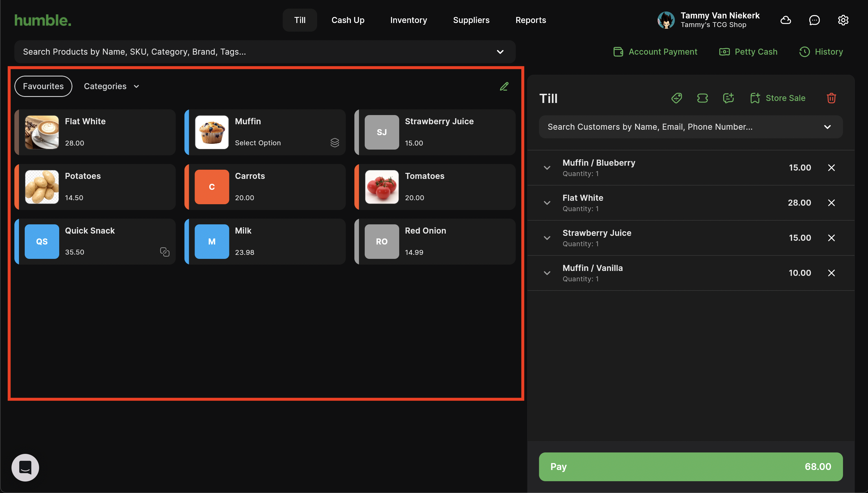Remove Strawberry Juice line from till

click(831, 238)
